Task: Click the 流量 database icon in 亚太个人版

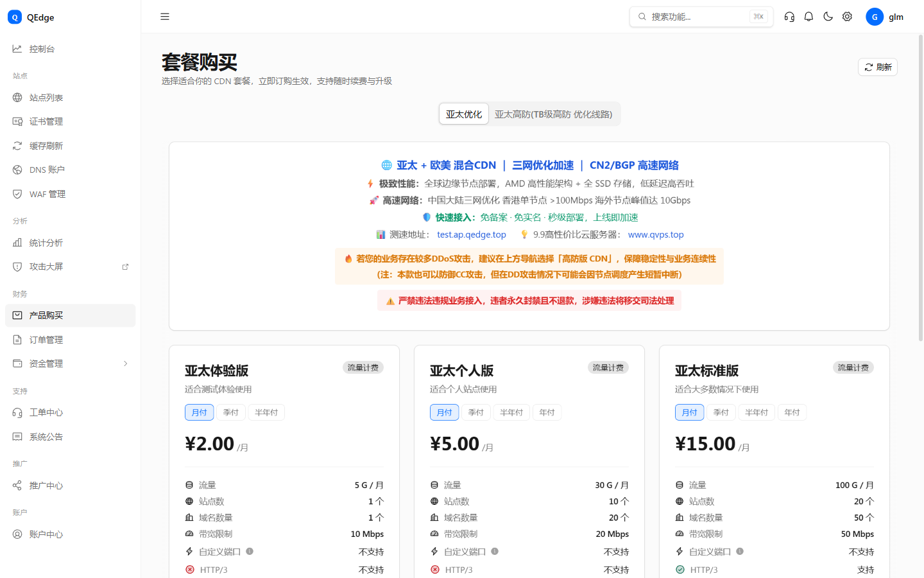Action: coord(434,485)
